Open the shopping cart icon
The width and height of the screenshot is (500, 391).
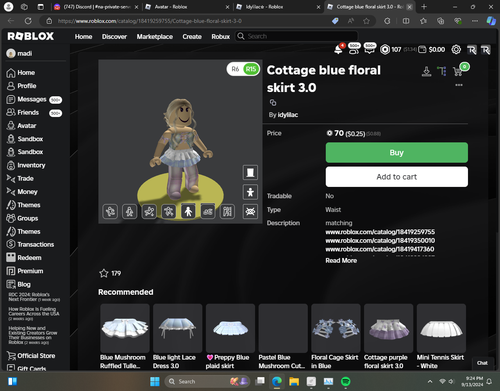tap(458, 71)
